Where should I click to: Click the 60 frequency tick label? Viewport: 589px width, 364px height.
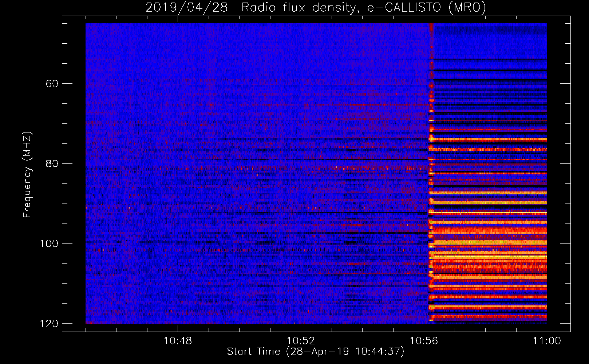52,84
